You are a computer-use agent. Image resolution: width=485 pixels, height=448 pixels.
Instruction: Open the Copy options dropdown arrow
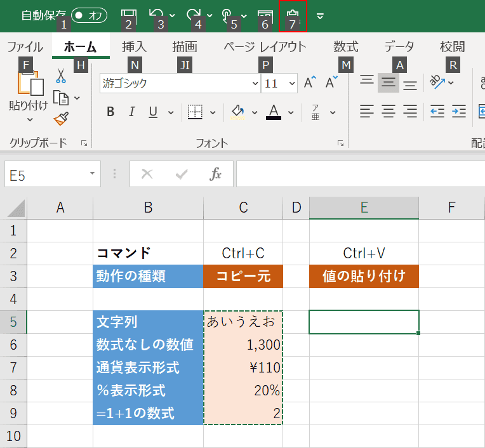77,98
